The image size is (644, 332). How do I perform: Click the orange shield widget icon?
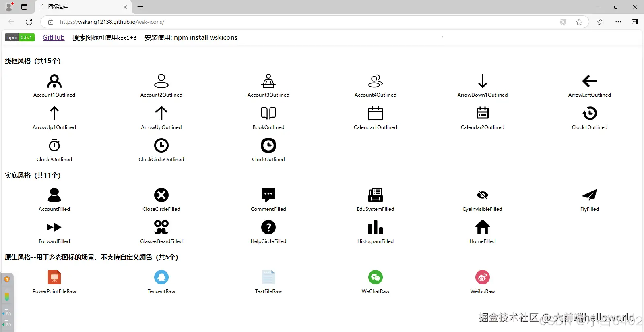pos(7,279)
